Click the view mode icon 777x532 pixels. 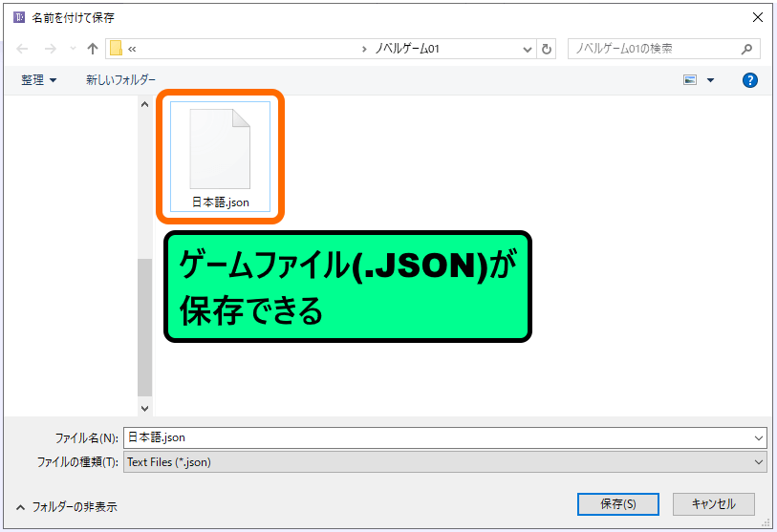pos(690,80)
